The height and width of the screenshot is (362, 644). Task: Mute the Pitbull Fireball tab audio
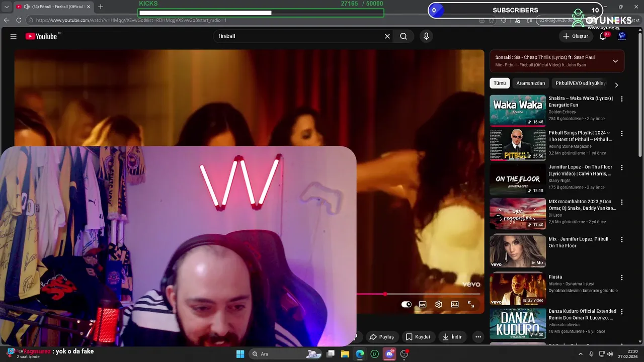coord(27,7)
